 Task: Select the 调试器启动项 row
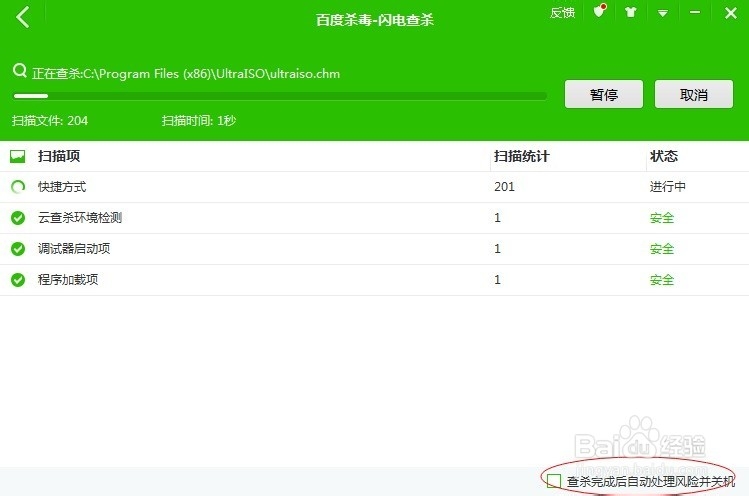point(374,249)
